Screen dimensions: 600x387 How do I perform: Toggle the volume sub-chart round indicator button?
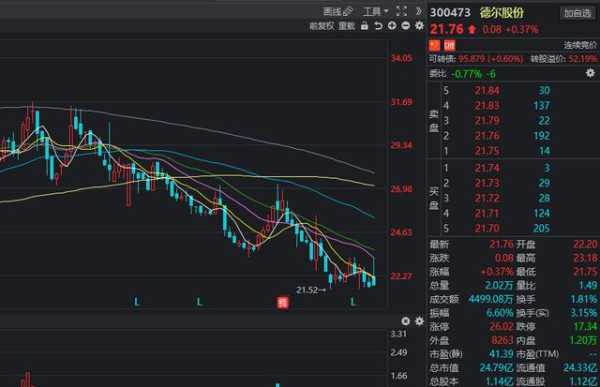(406, 321)
